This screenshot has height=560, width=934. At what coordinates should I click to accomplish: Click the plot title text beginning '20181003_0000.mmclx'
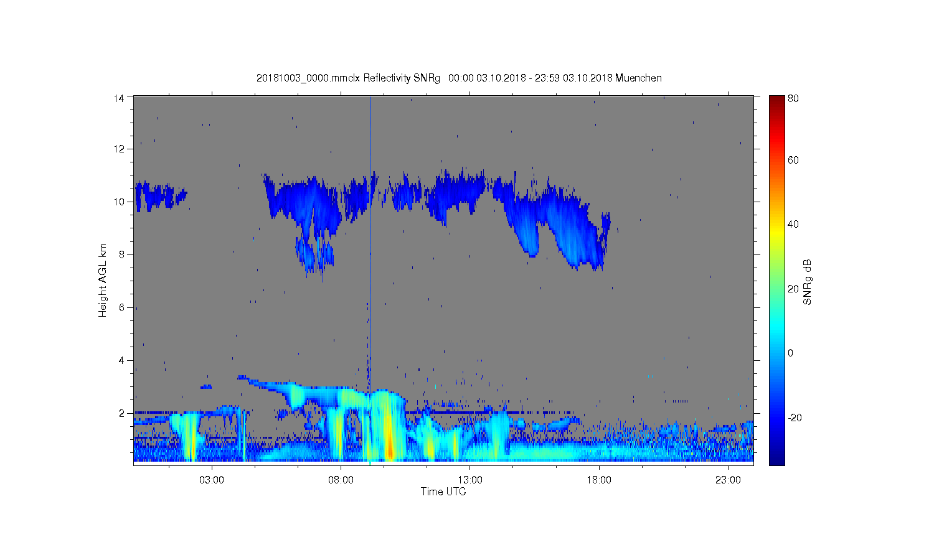click(x=459, y=78)
